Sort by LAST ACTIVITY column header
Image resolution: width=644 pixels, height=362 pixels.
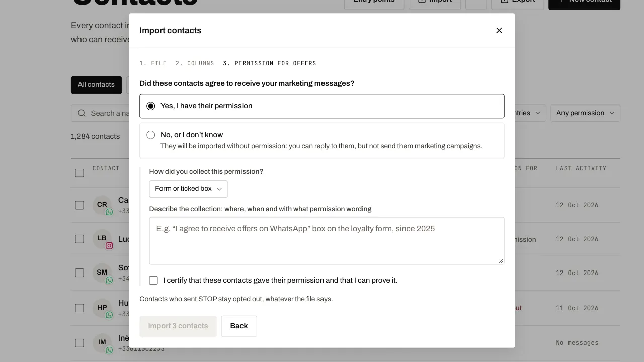pos(581,169)
